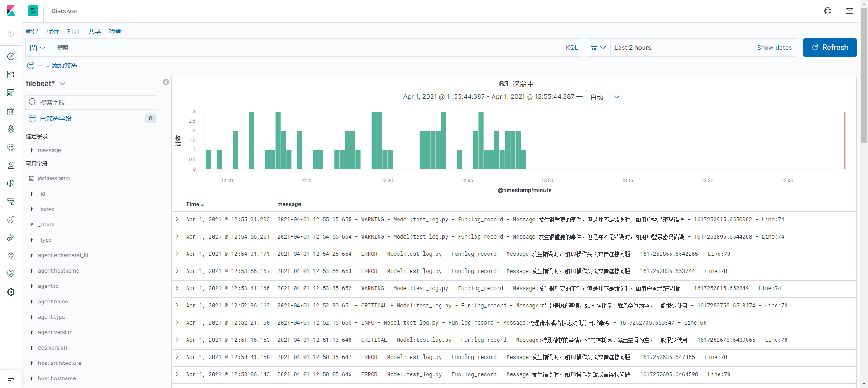
Task: Open Logs icon in sidebar
Action: [11, 183]
